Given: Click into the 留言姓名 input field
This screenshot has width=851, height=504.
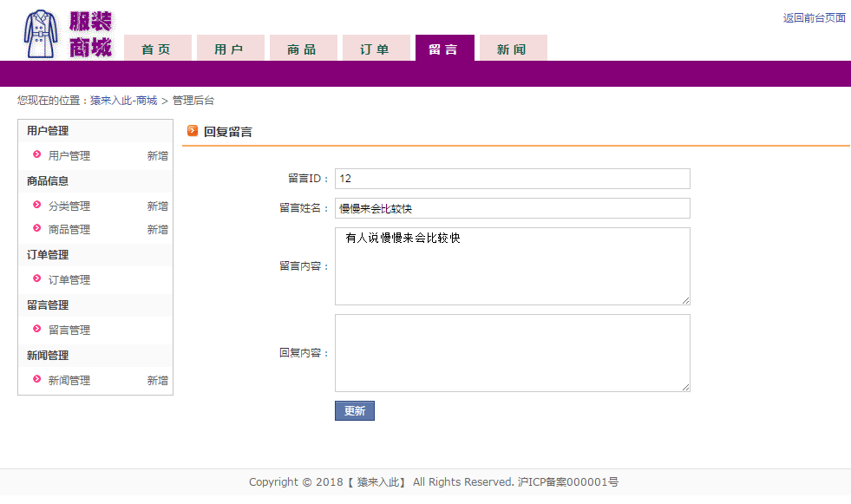Looking at the screenshot, I should [513, 208].
